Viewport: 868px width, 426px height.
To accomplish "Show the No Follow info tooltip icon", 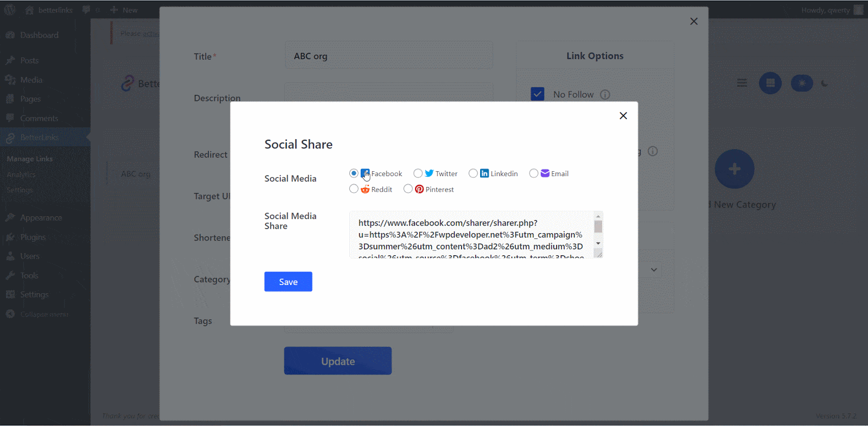I will click(605, 94).
